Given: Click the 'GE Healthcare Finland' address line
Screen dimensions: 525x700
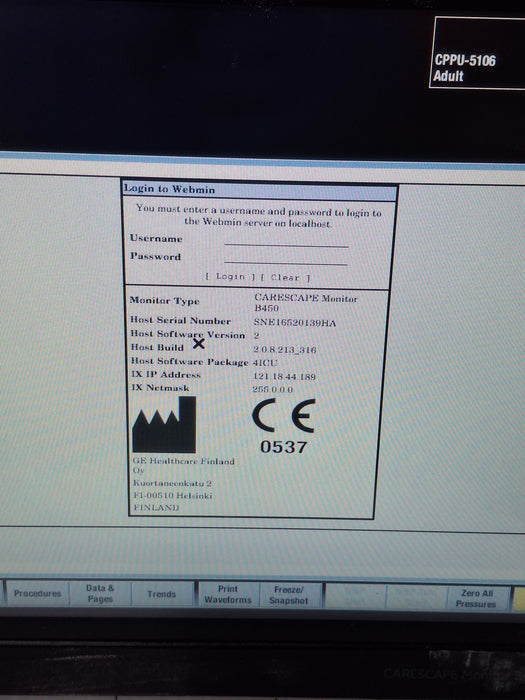Looking at the screenshot, I should [x=183, y=461].
